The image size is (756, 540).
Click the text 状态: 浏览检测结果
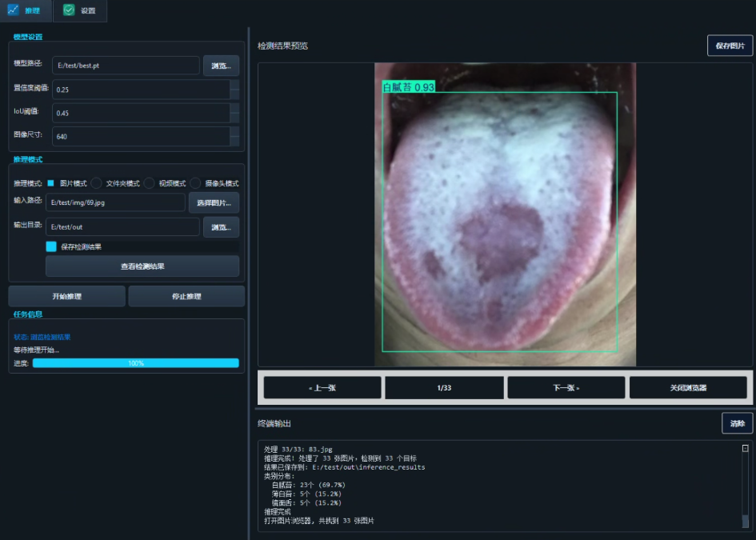(42, 337)
